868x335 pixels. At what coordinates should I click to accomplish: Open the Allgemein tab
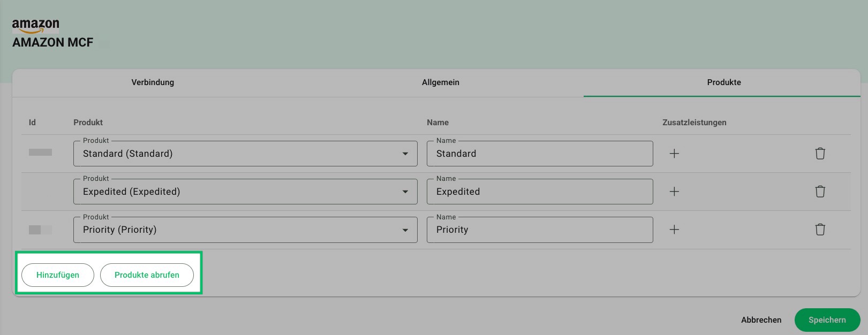pos(440,82)
